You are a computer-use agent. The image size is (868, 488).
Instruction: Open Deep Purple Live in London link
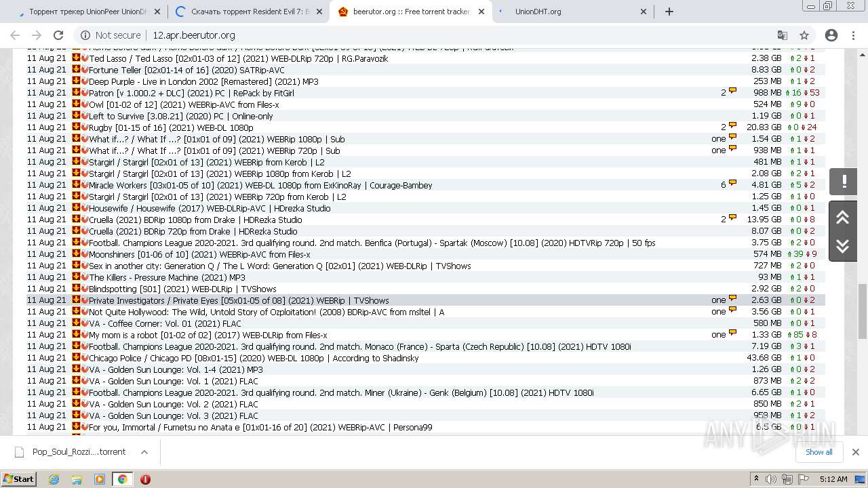[x=203, y=82]
